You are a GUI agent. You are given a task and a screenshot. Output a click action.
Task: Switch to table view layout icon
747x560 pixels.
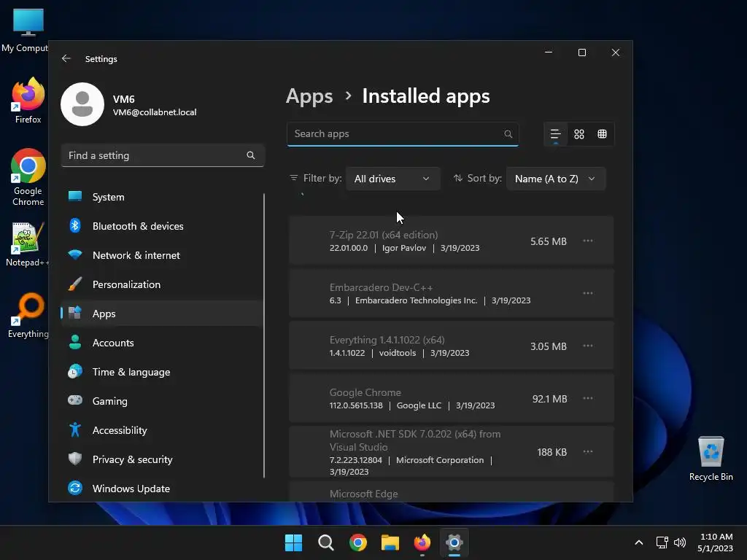coord(602,134)
